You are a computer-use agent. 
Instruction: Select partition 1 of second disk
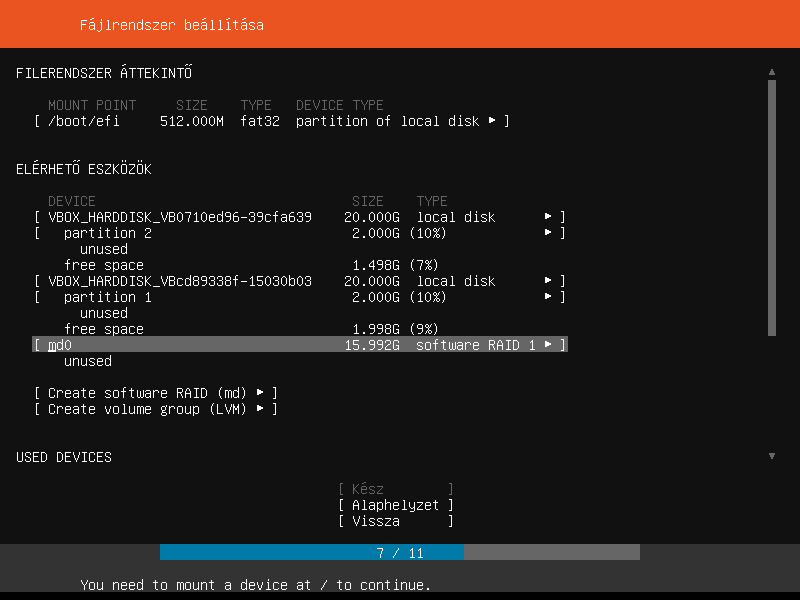tap(108, 297)
